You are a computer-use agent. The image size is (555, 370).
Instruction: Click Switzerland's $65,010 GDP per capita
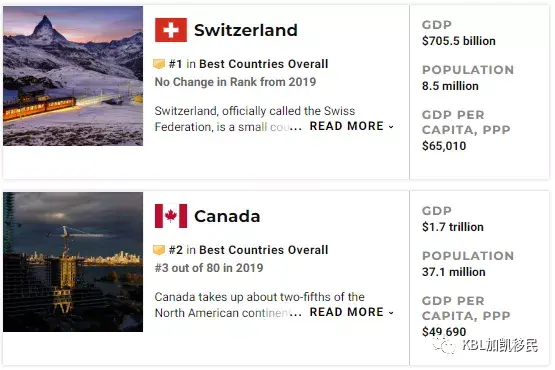(x=444, y=146)
